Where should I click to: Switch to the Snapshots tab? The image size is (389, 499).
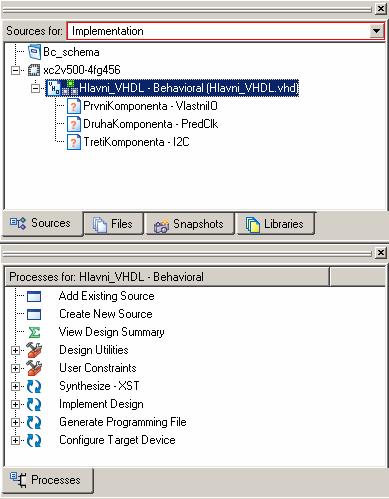(x=190, y=224)
